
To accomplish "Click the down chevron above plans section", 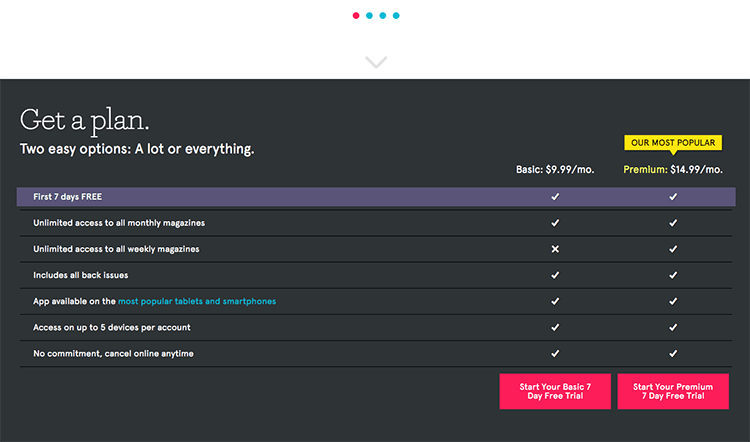I will (376, 62).
